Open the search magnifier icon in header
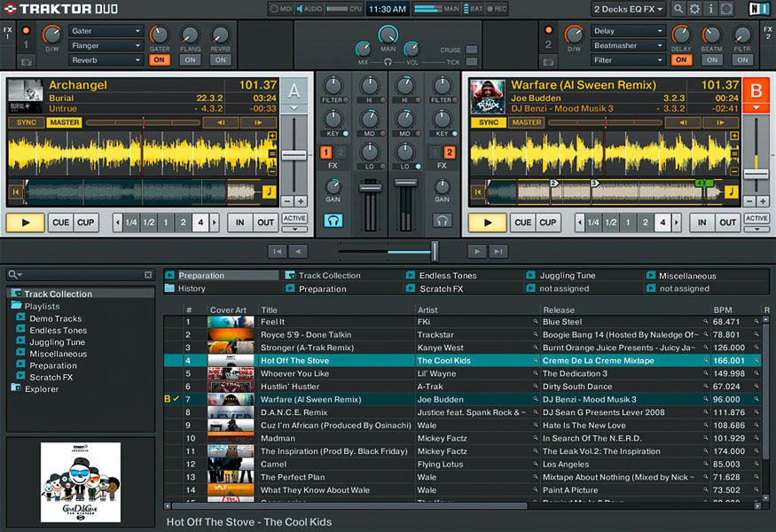This screenshot has height=532, width=776. point(678,8)
